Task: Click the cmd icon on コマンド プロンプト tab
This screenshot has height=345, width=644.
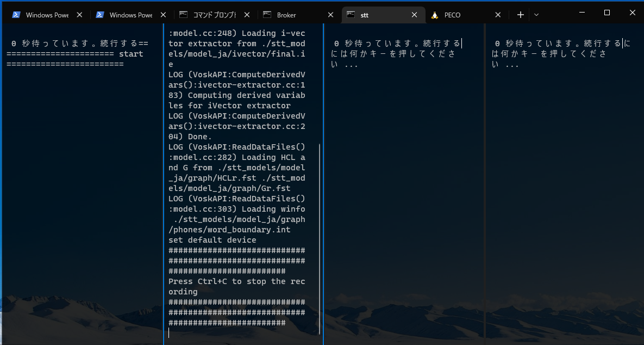Action: coord(184,15)
